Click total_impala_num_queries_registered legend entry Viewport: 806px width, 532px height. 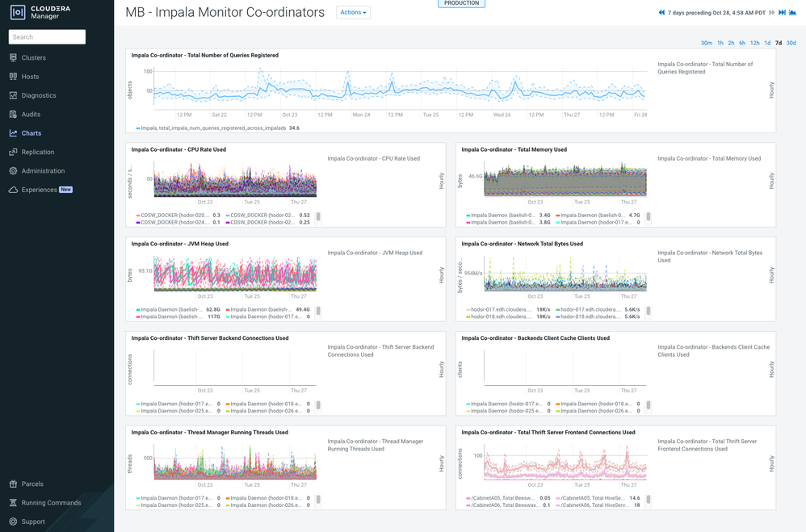(217, 128)
